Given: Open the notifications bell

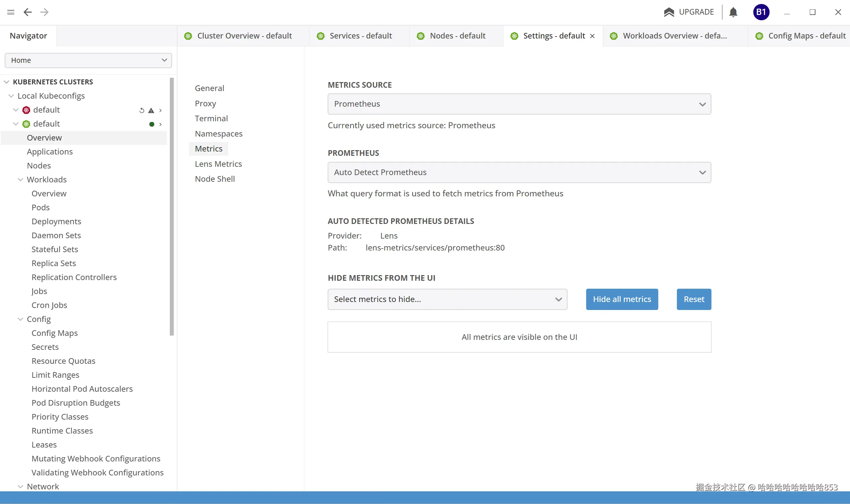Looking at the screenshot, I should coord(733,12).
